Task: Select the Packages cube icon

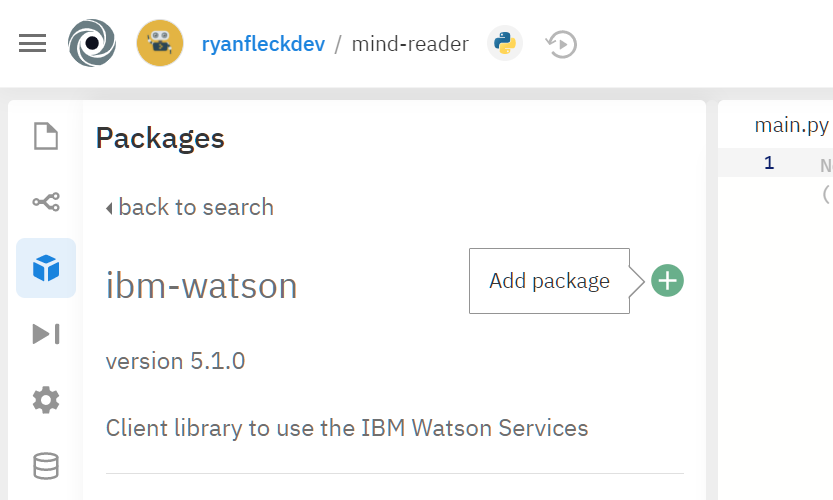Action: click(x=46, y=268)
